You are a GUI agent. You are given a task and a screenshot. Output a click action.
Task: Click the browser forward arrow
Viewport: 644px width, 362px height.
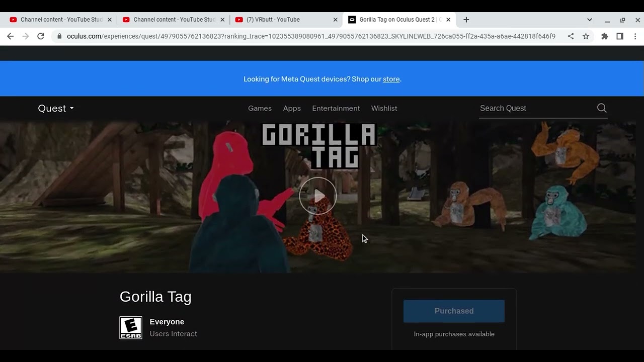coord(26,36)
